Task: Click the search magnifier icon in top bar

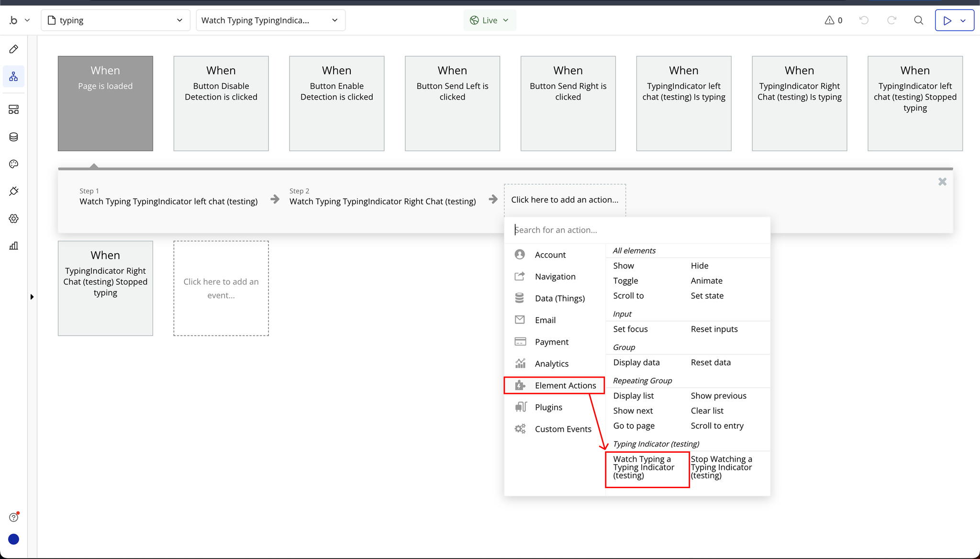Action: coord(918,20)
